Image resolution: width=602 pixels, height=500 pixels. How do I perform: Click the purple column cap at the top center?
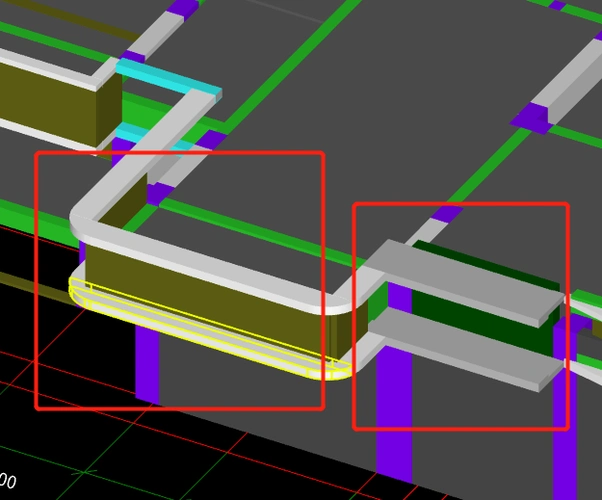pyautogui.click(x=183, y=8)
